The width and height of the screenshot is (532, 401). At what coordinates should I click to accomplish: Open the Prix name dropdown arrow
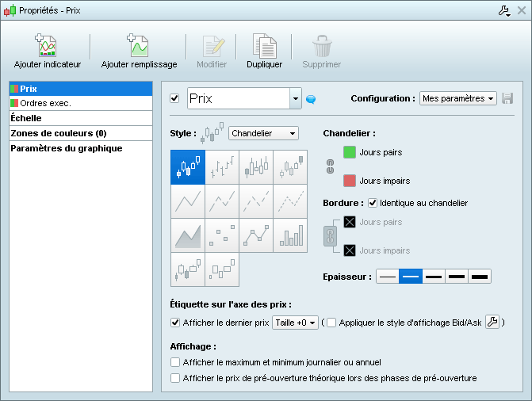(296, 98)
